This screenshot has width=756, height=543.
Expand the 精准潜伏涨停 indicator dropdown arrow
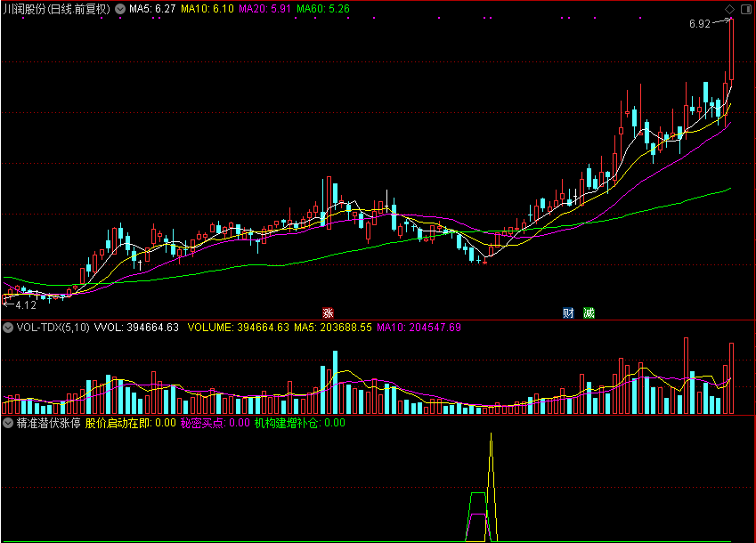8,423
